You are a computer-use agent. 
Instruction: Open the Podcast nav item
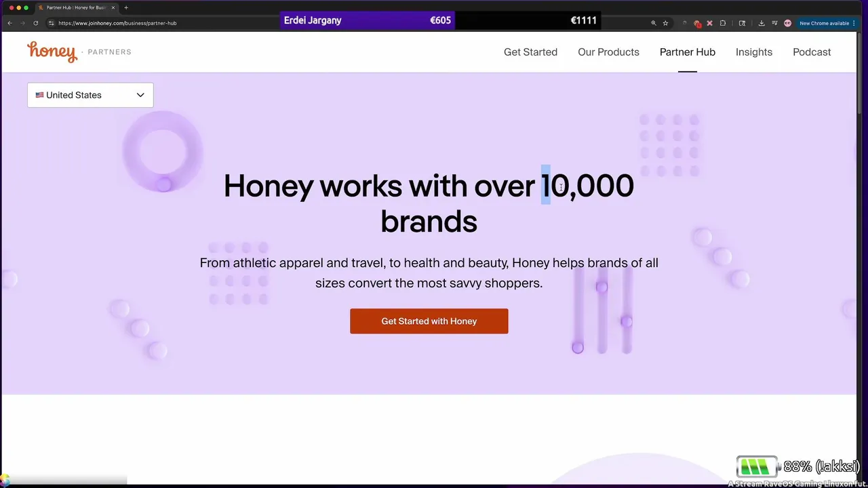(812, 52)
